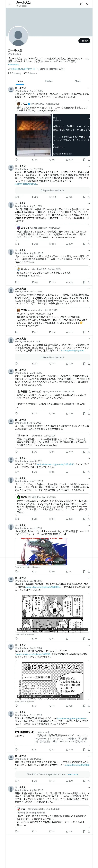Viewport: 98px width, 868px height.
Task: Open more options on Aug 3, 2025 post
Action: pos(89,204)
